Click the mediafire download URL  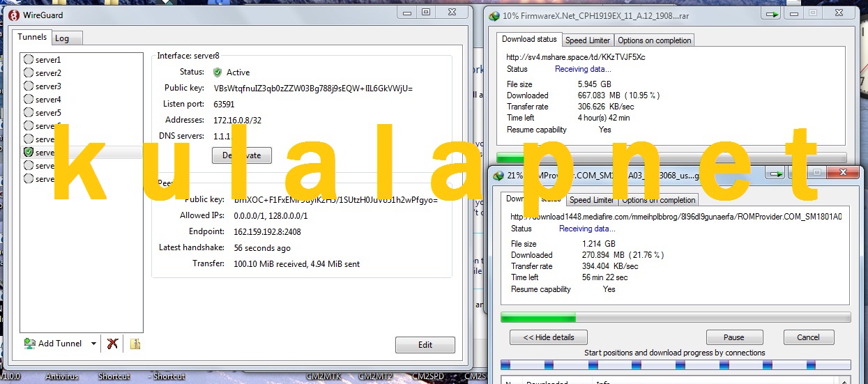pos(676,217)
